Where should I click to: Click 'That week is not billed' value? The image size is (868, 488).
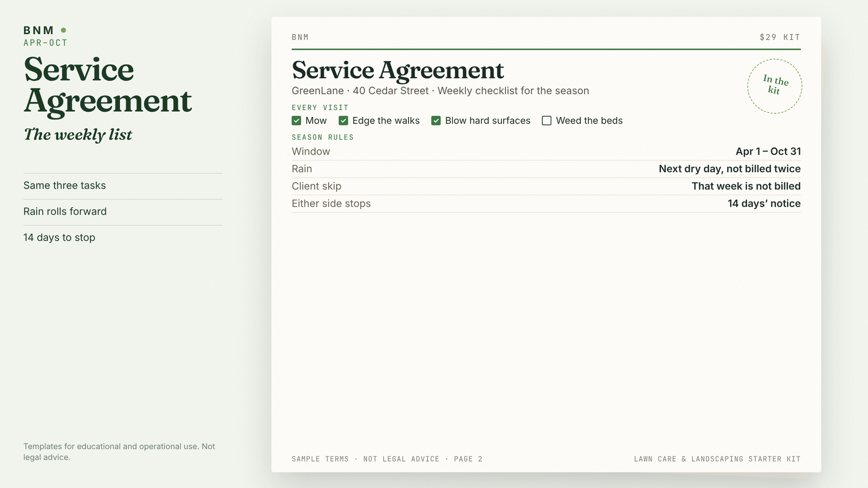(746, 186)
